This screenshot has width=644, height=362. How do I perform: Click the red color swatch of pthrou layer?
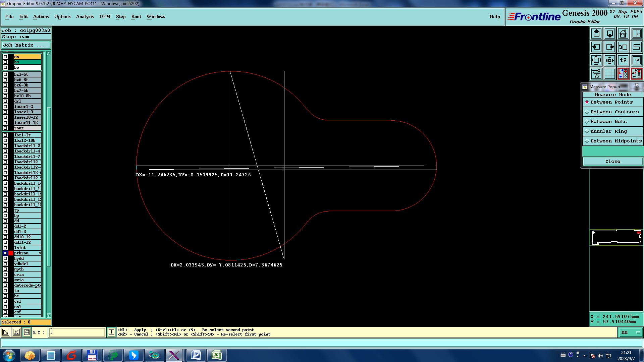(11, 253)
